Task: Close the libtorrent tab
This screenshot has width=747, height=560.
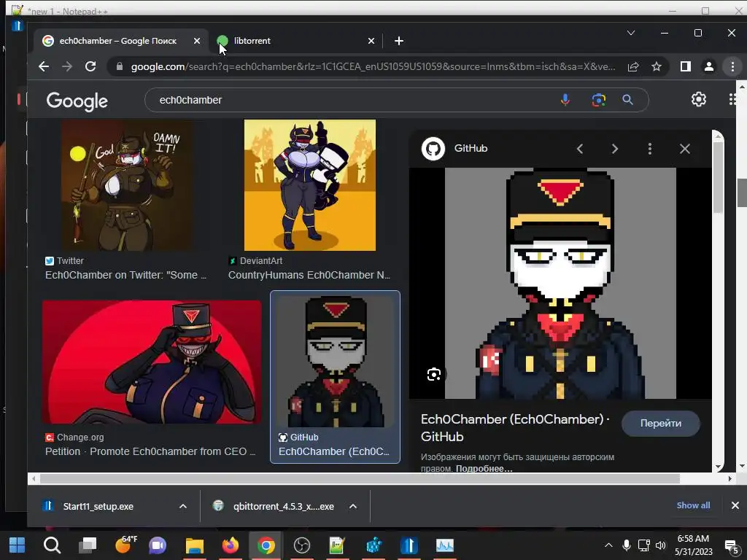Action: point(371,41)
